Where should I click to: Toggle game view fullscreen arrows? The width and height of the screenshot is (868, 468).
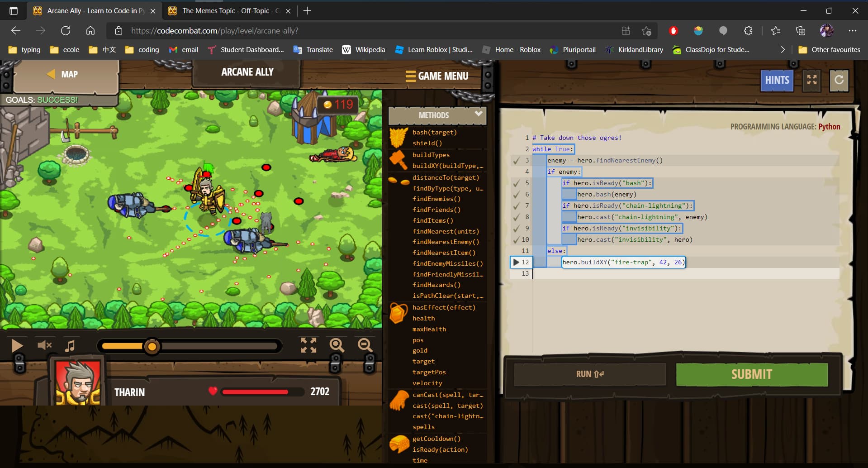click(x=308, y=345)
